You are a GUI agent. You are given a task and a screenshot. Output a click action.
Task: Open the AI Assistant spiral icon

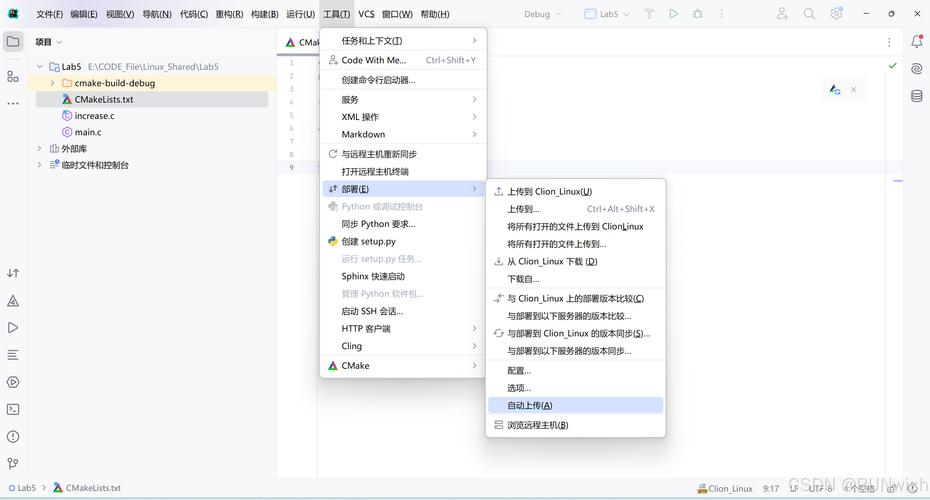click(x=917, y=68)
